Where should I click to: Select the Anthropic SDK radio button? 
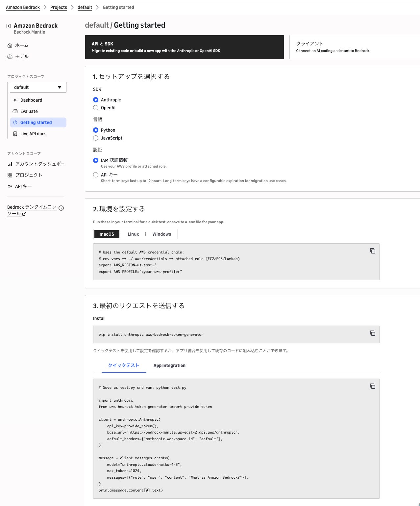pyautogui.click(x=96, y=100)
